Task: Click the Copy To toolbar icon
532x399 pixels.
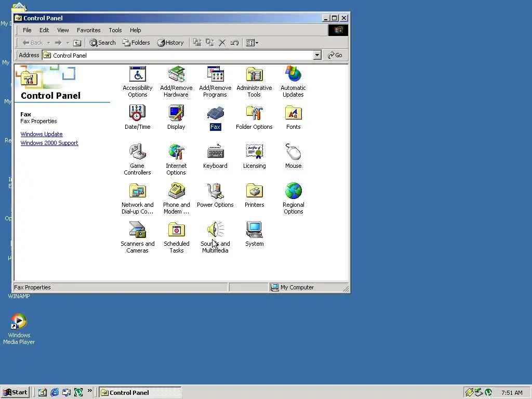Action: coord(210,43)
